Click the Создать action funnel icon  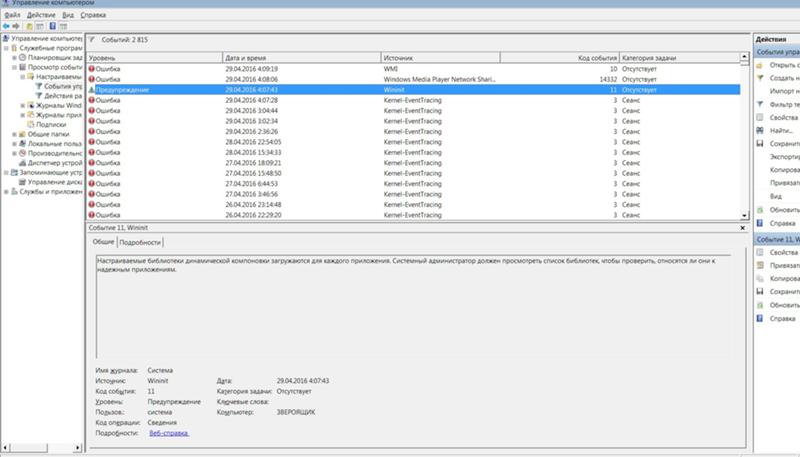(760, 78)
